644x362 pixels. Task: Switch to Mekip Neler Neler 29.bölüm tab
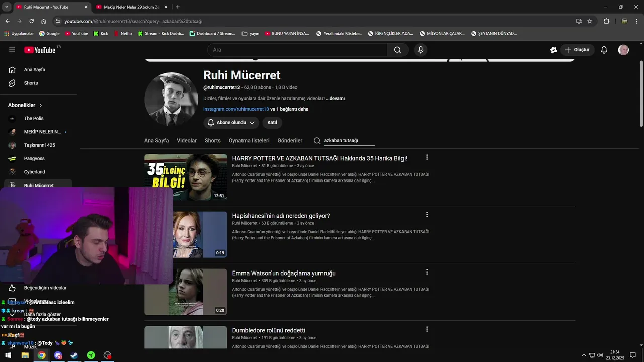pos(132,7)
